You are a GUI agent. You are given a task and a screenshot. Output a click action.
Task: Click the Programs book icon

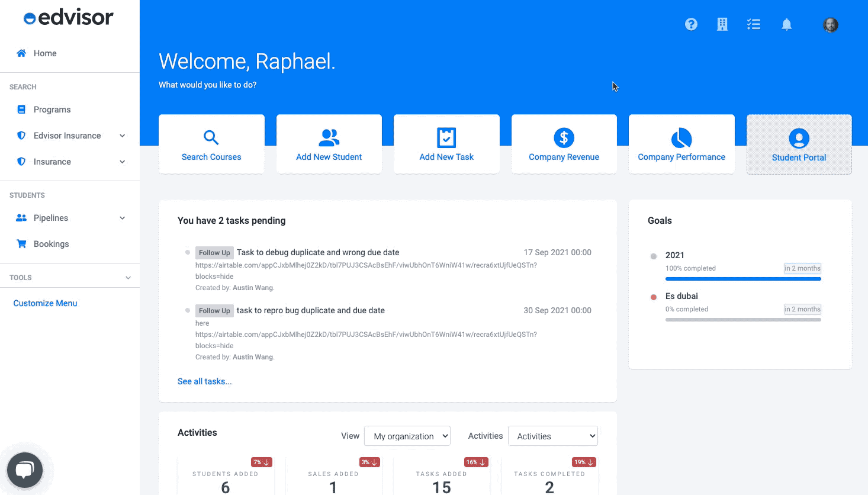(21, 110)
